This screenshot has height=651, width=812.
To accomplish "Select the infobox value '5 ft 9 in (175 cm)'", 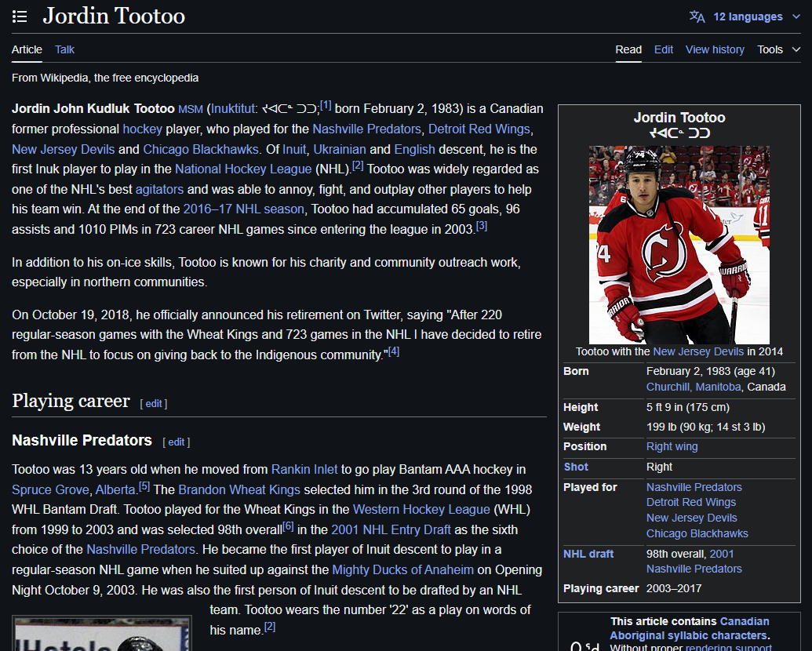I will 688,407.
